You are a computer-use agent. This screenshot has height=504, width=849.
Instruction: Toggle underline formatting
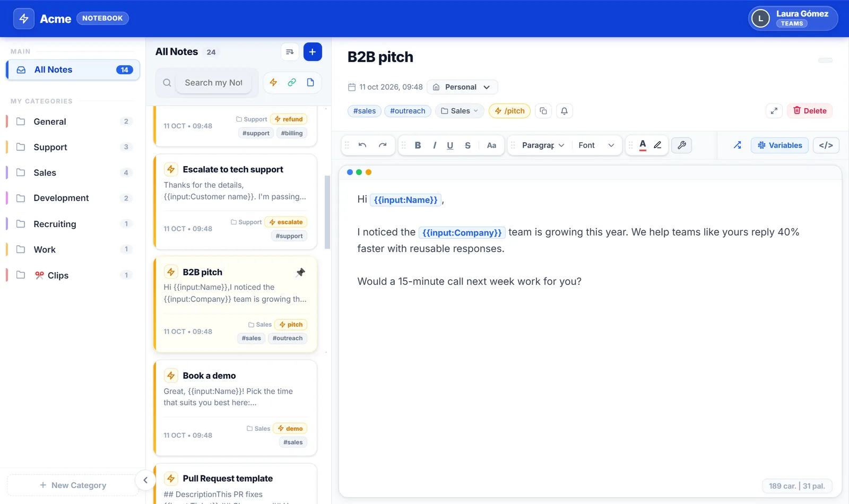coord(450,145)
